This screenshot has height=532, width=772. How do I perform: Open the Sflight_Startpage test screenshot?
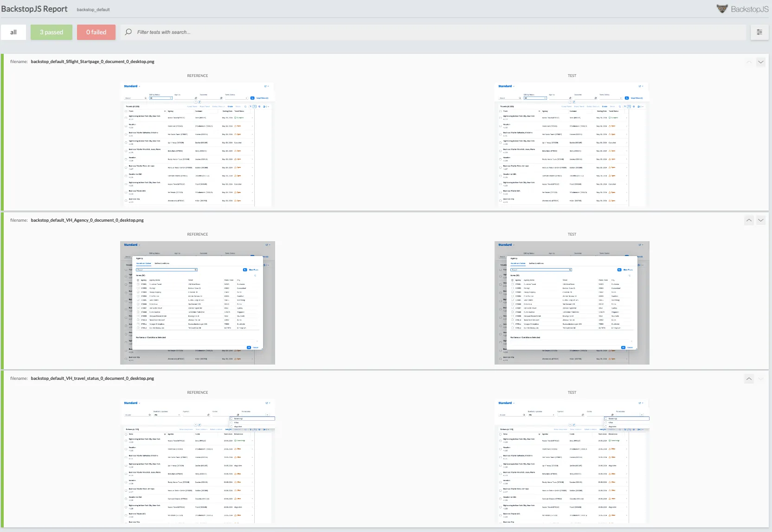coord(572,144)
